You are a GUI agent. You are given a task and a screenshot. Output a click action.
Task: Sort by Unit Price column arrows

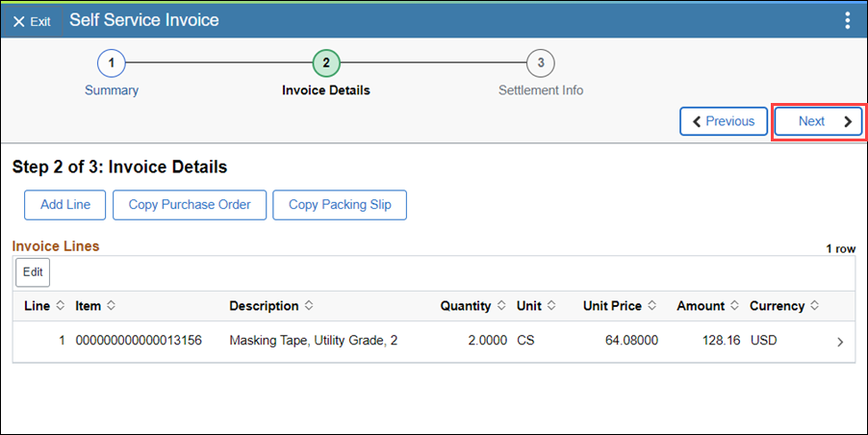652,305
